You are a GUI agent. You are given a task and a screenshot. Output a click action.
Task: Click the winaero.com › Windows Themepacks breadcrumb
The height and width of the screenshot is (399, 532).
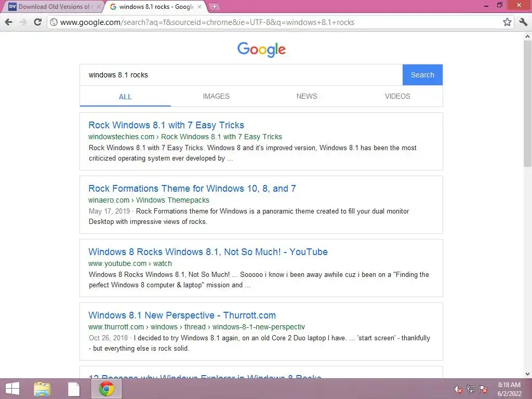coord(149,200)
